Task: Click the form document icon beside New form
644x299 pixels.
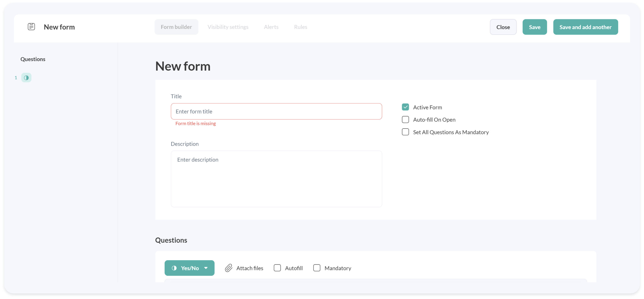Action: click(31, 26)
